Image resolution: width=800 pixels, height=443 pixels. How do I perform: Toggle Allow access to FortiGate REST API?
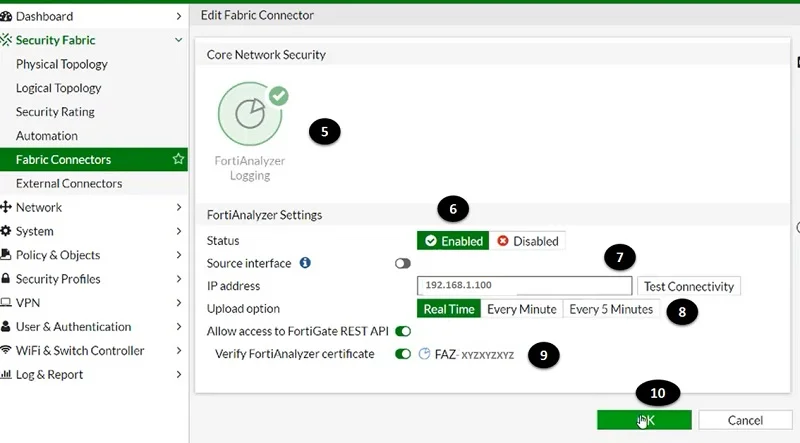click(403, 331)
